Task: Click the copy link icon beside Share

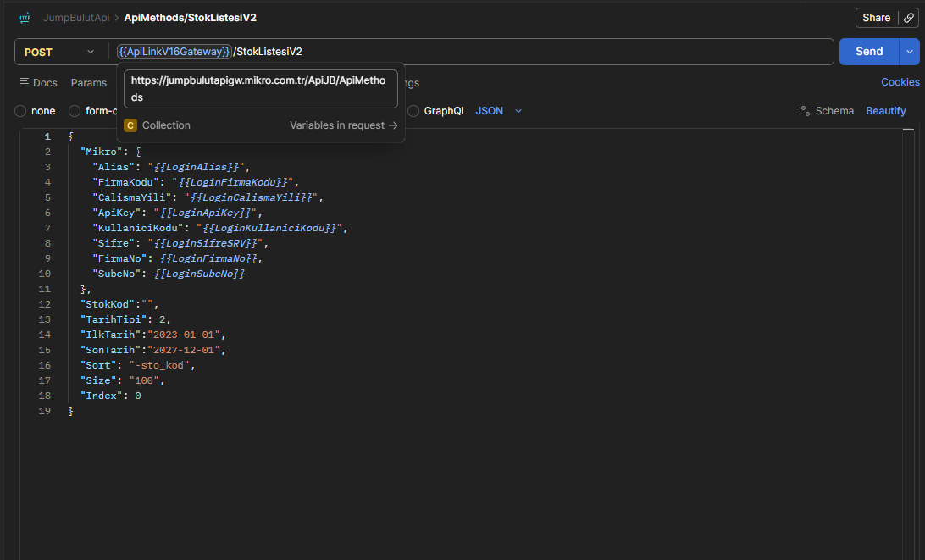Action: click(x=908, y=18)
